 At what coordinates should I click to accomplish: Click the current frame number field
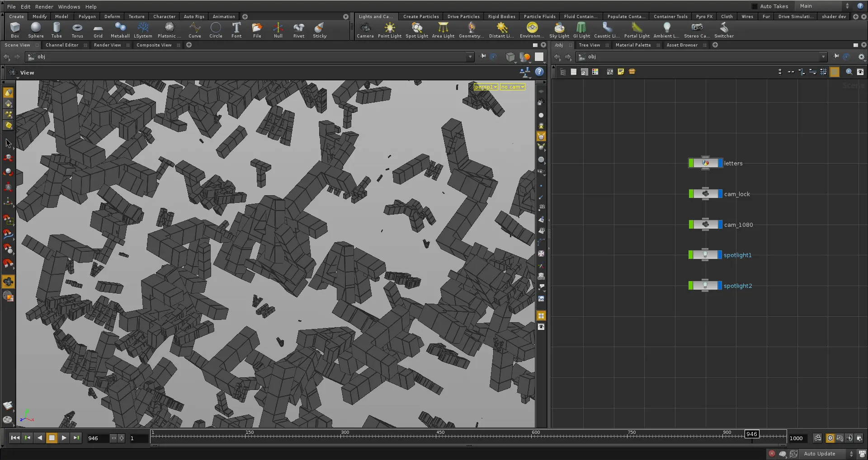97,438
